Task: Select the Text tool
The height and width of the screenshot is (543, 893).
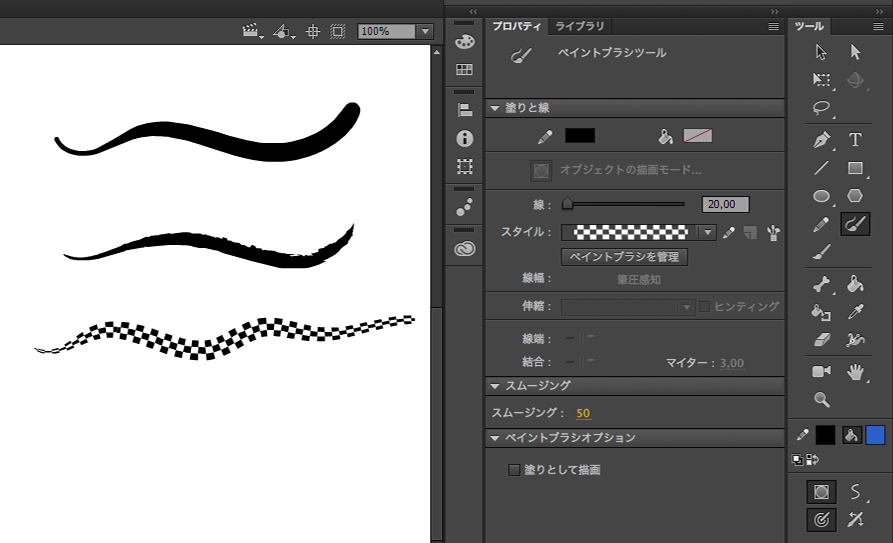Action: coord(855,140)
